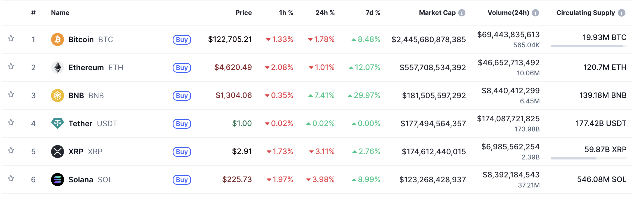Sort the table by 24h % column
The width and height of the screenshot is (644, 197).
click(325, 13)
